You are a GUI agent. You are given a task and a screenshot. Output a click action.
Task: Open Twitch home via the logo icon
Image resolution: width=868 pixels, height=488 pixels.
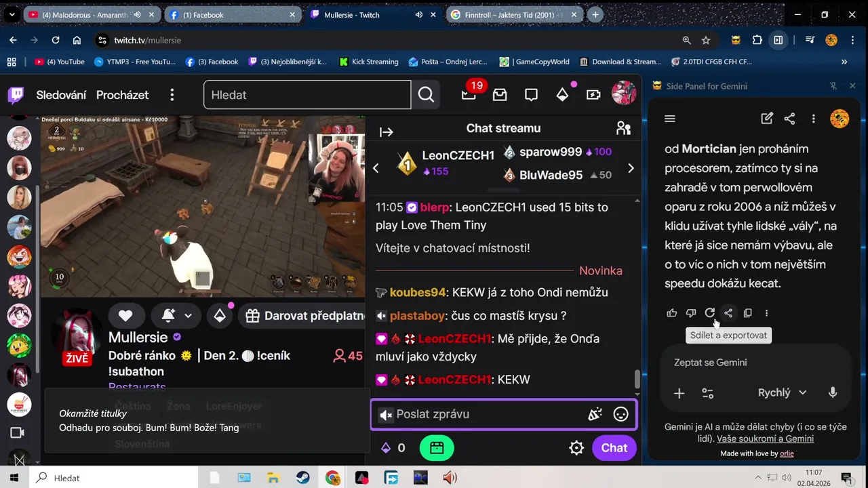[x=16, y=95]
